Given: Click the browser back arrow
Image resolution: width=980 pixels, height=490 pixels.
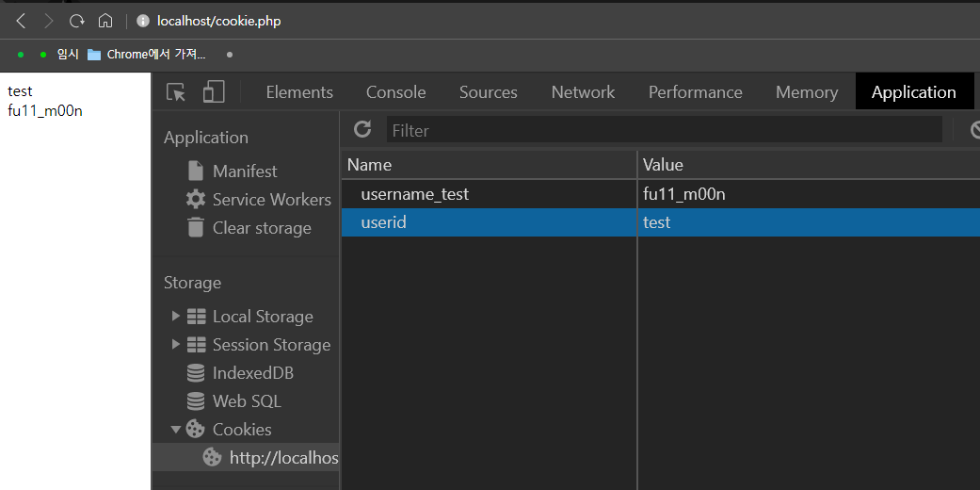Looking at the screenshot, I should 21,21.
